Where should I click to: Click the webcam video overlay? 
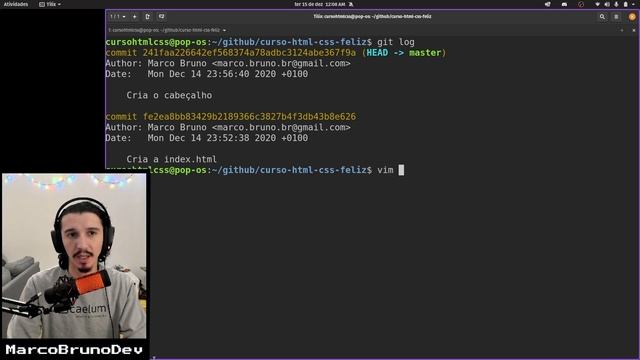click(74, 256)
